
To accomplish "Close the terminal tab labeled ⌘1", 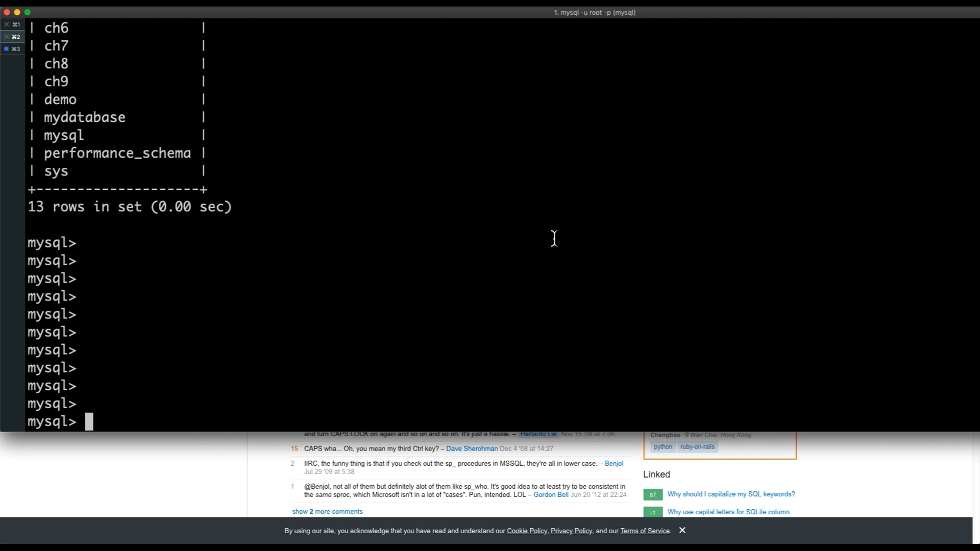I will (x=8, y=24).
